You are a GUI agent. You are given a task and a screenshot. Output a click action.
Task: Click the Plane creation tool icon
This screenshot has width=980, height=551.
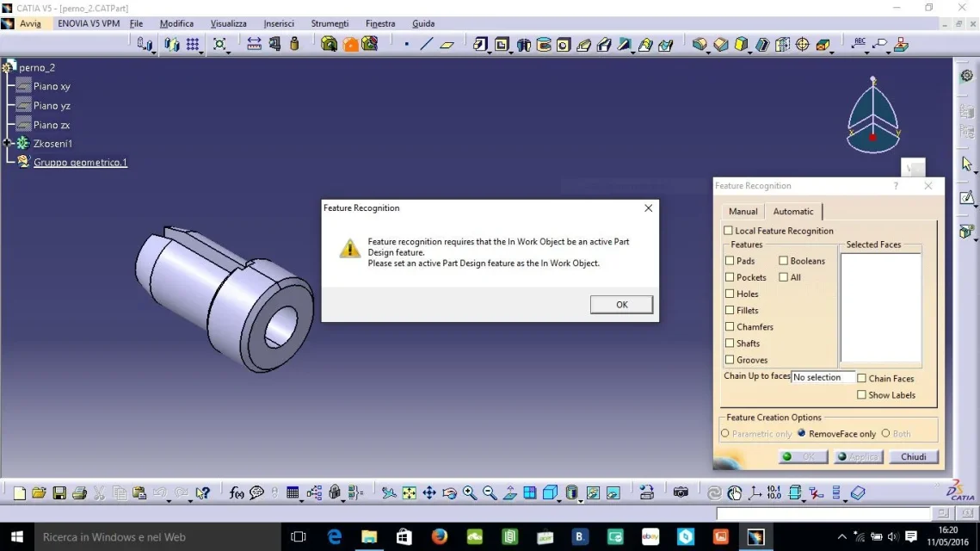click(447, 45)
